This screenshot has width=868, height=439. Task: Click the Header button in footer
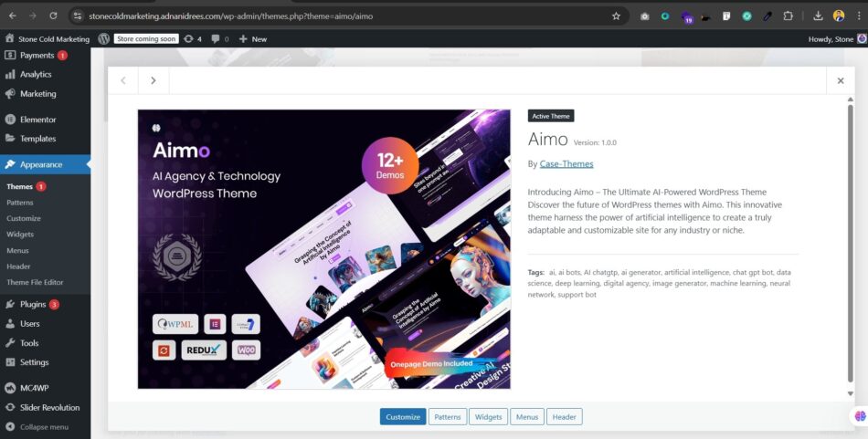point(564,417)
